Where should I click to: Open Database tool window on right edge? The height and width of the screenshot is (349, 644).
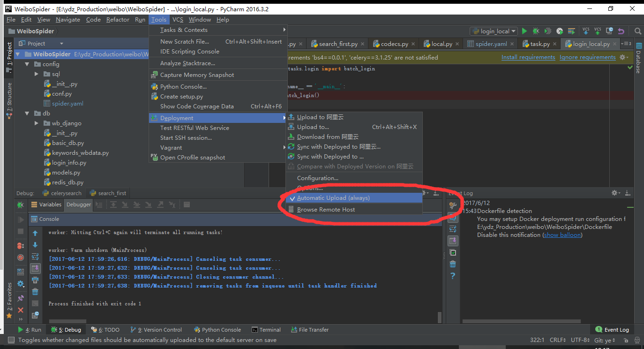point(638,58)
